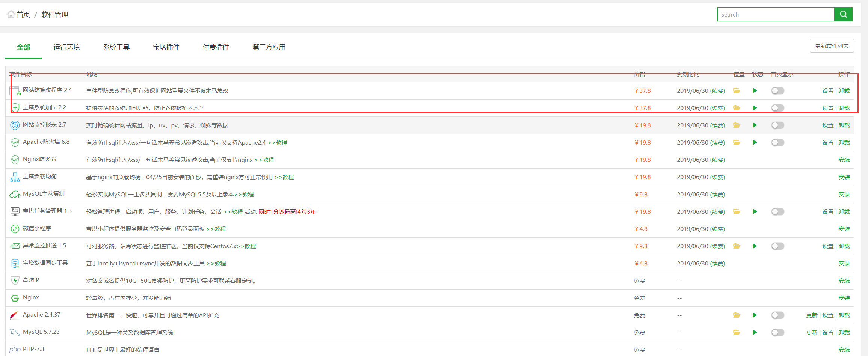Toggle homepage display for 宝塔任务管理器

click(777, 211)
